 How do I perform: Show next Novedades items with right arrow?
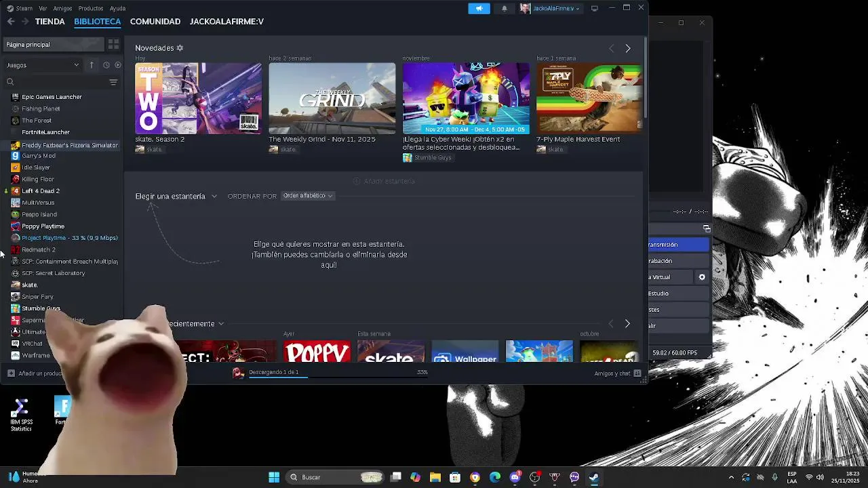pos(628,48)
